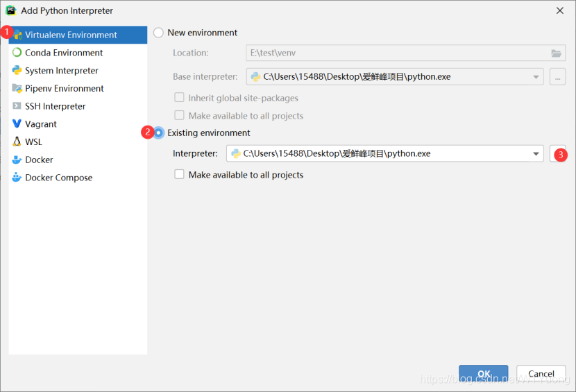Select the New environment radio button
Image resolution: width=576 pixels, height=392 pixels.
pyautogui.click(x=158, y=33)
